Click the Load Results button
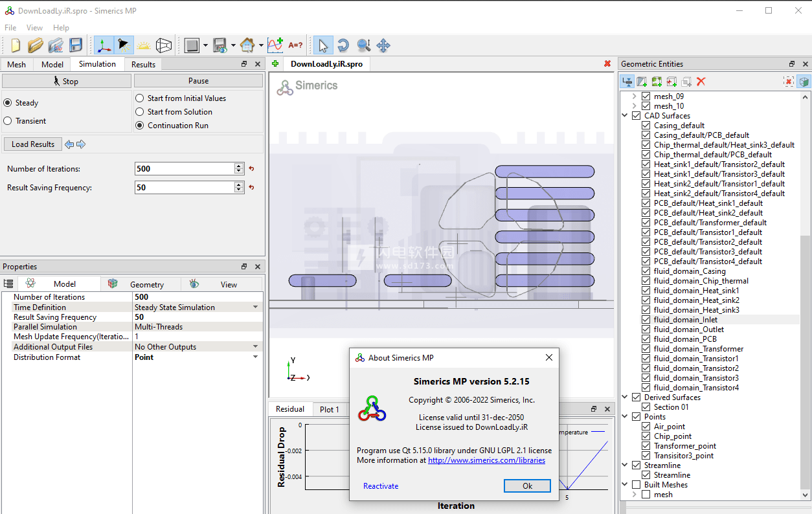This screenshot has width=812, height=514. pyautogui.click(x=33, y=144)
